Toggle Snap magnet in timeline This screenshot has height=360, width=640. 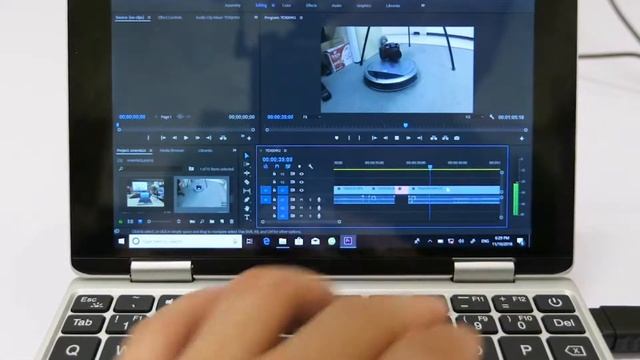click(277, 167)
